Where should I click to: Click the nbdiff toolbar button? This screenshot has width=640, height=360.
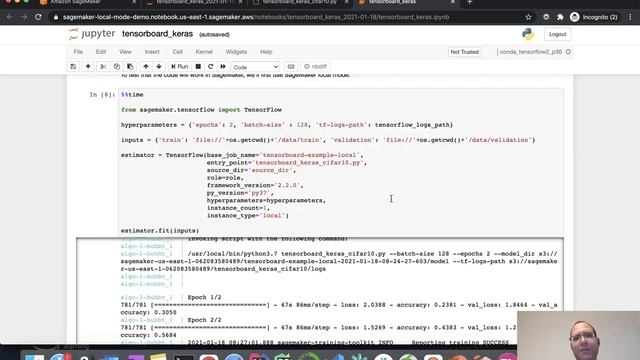(316, 67)
